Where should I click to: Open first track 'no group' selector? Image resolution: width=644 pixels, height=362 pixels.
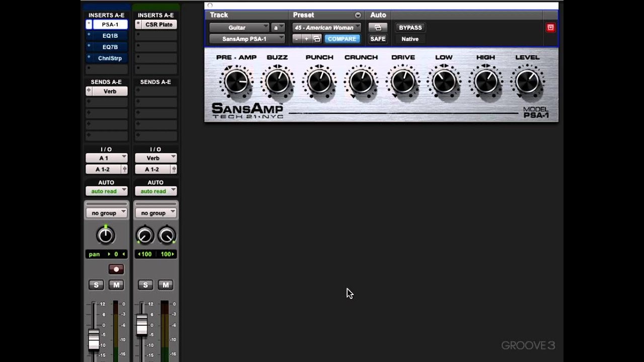(x=106, y=213)
